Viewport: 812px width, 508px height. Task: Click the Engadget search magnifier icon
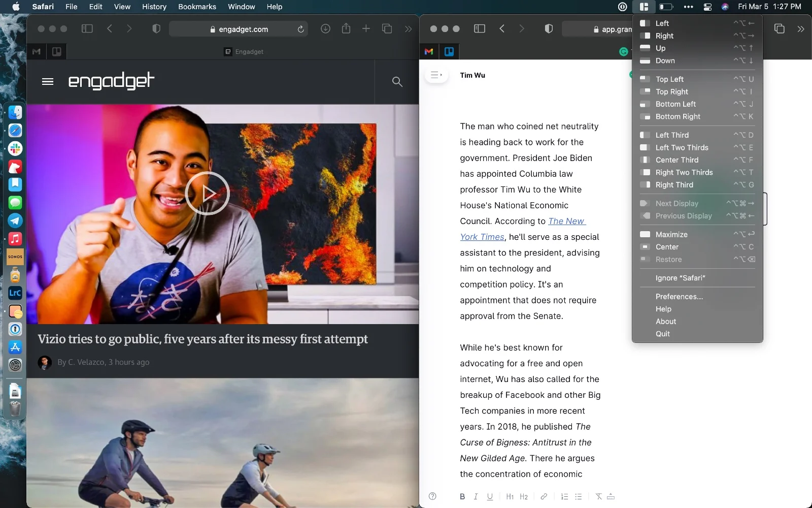397,82
